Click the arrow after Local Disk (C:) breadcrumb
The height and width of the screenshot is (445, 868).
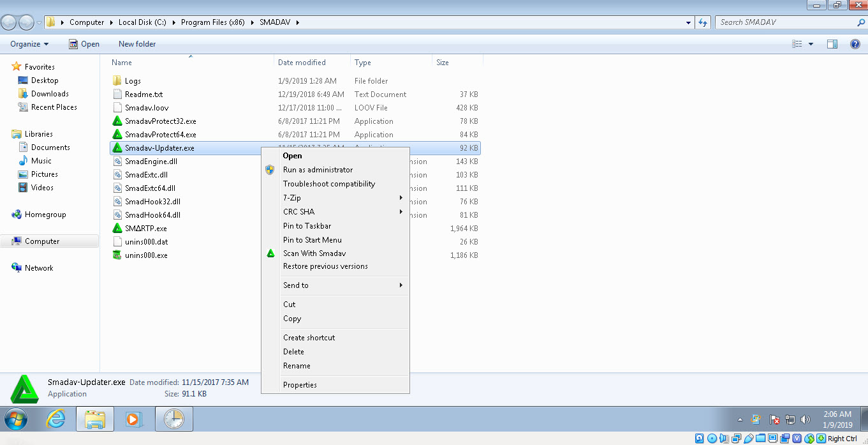(173, 22)
